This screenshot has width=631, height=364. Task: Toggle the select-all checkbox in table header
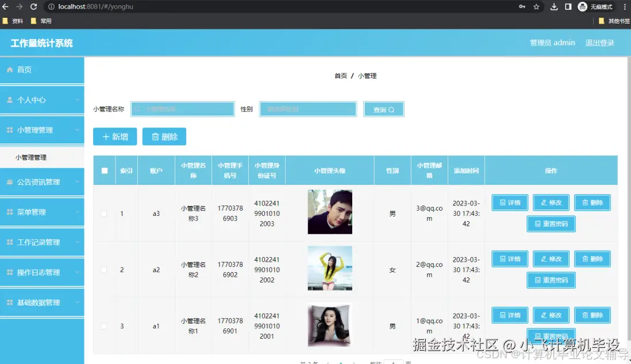pos(105,171)
